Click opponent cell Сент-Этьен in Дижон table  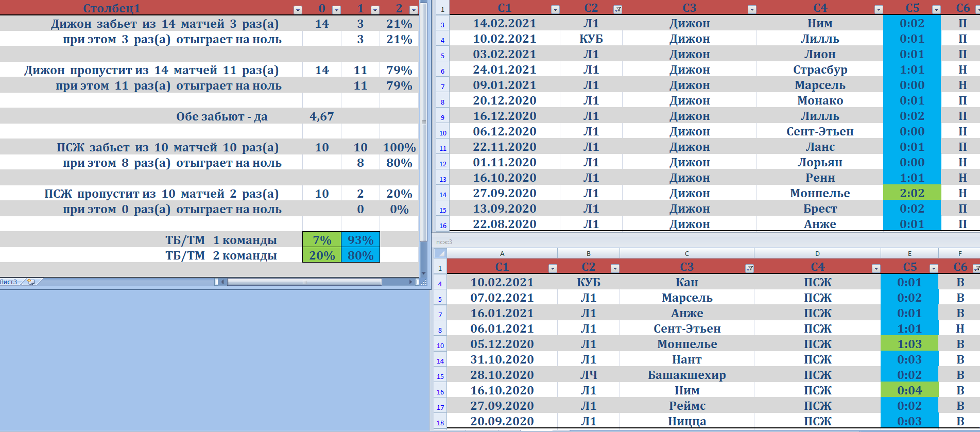[x=820, y=131]
